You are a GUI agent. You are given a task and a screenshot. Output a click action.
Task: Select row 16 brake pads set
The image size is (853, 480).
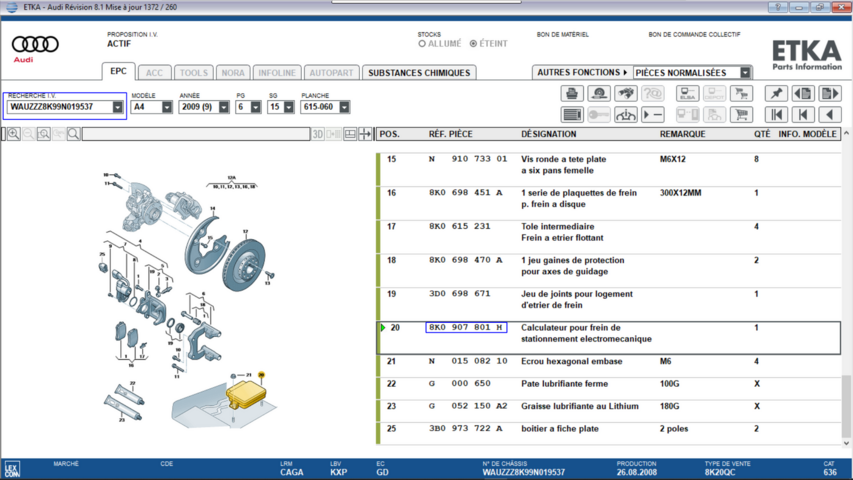[x=609, y=204]
